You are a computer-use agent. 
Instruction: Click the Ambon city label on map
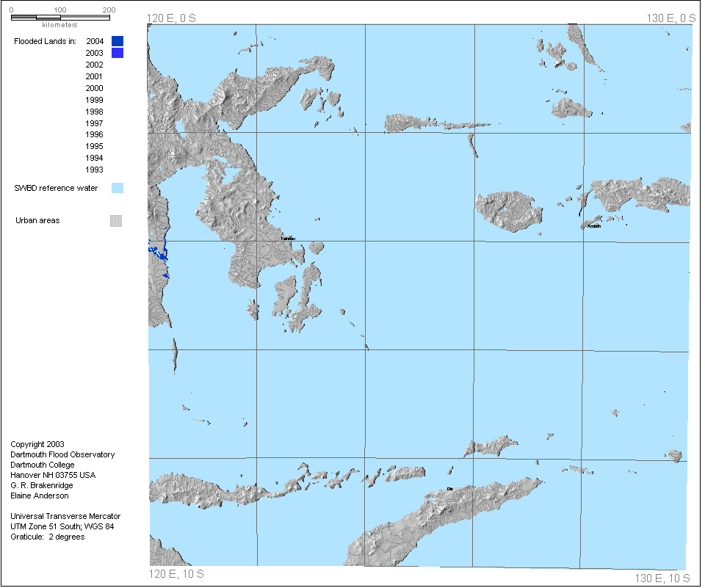coord(593,226)
